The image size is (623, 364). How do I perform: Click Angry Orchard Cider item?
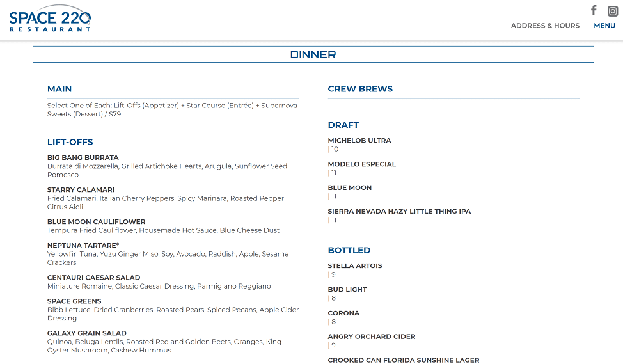coord(372,336)
